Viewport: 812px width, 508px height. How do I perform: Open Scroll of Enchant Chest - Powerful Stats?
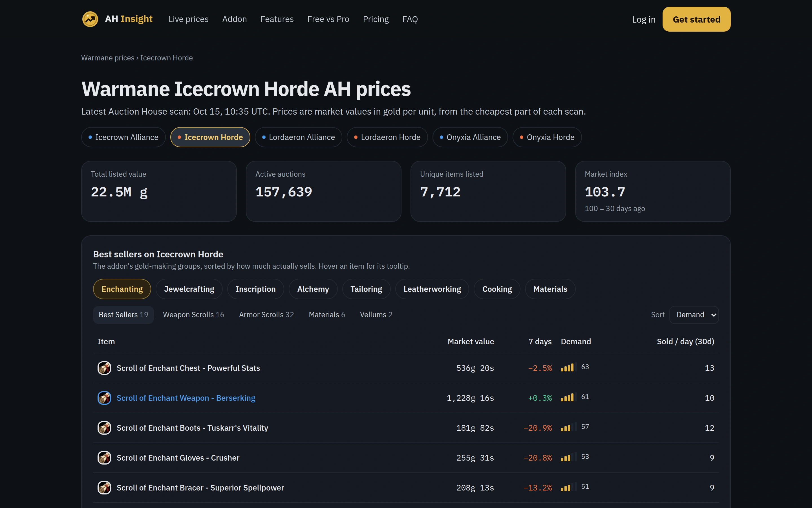click(188, 368)
